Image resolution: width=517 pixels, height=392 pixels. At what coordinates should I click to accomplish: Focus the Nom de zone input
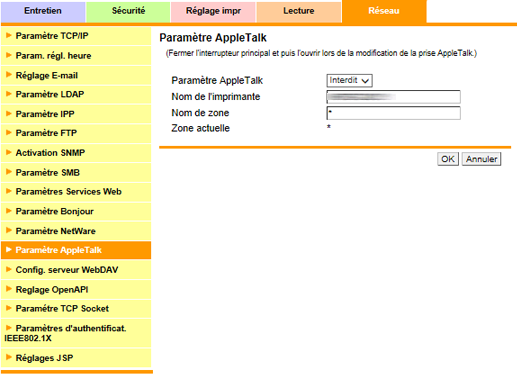[x=394, y=113]
